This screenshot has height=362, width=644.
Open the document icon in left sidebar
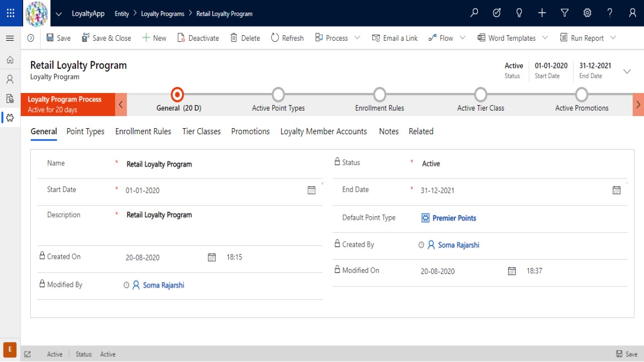[10, 98]
